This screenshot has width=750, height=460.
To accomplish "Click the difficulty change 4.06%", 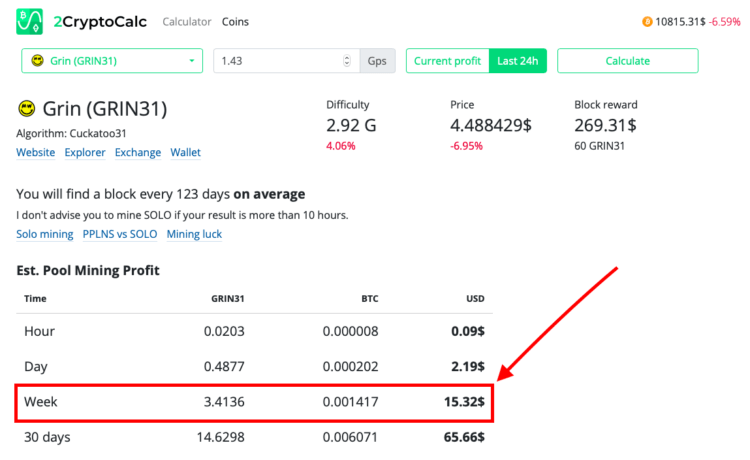I will 341,146.
